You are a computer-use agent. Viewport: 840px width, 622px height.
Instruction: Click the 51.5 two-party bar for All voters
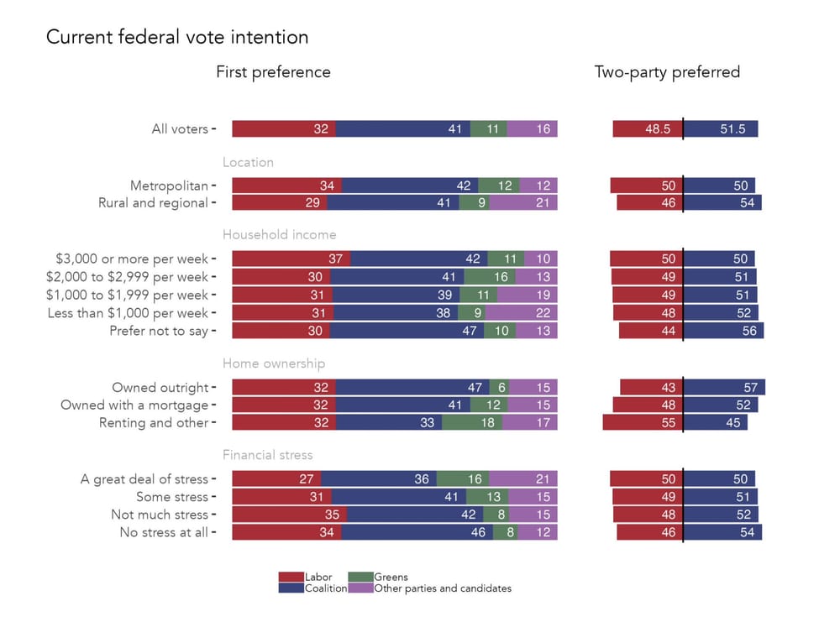(721, 129)
